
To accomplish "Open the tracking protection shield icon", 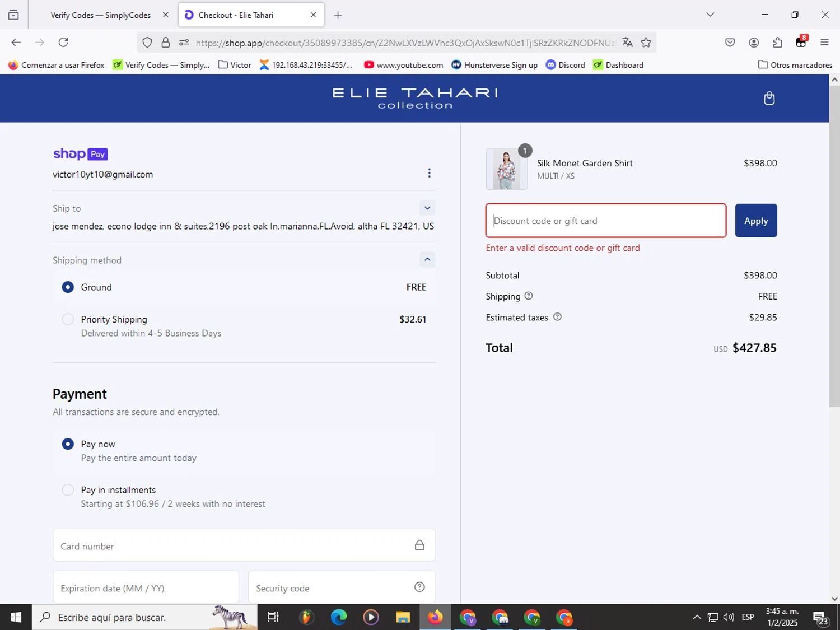I will pos(147,43).
